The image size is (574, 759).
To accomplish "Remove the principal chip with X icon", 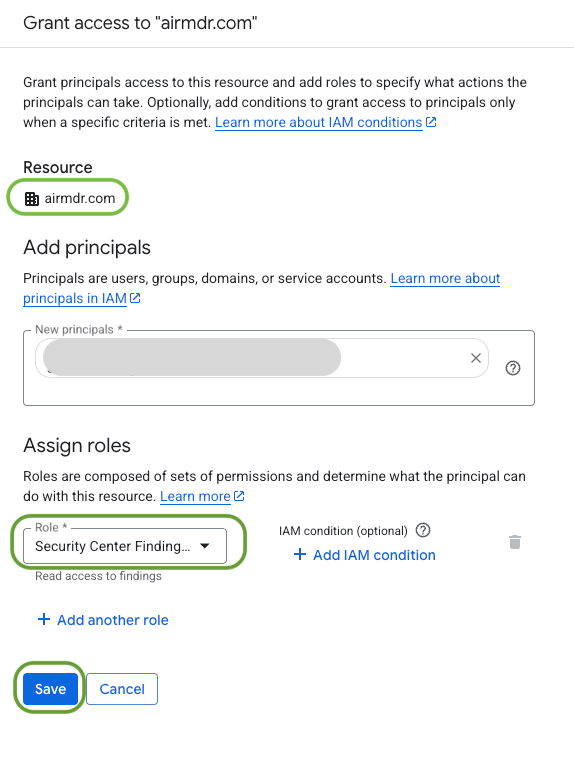I will pos(476,358).
